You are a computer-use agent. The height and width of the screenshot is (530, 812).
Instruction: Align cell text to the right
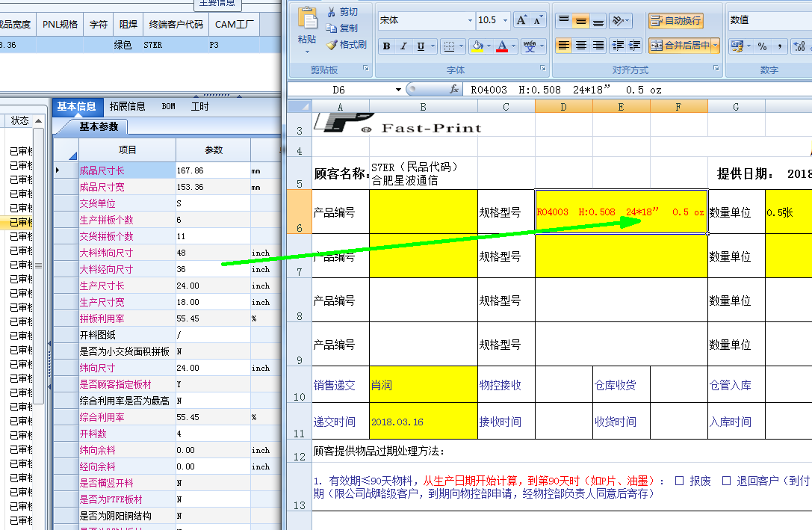(x=598, y=46)
